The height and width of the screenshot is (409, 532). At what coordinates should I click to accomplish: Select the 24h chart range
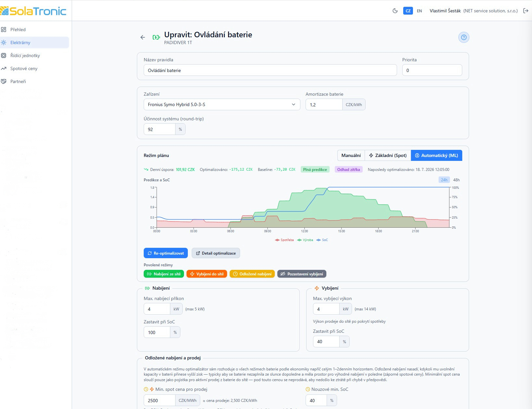point(444,180)
